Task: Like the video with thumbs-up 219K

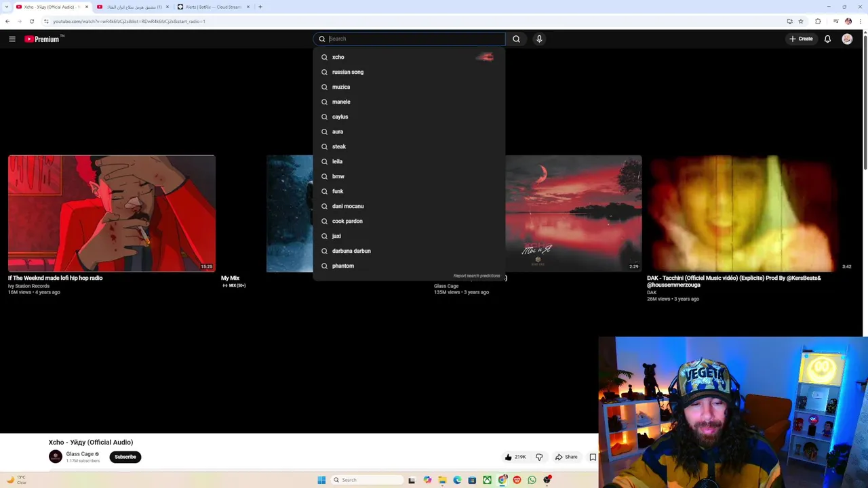Action: pos(515,457)
